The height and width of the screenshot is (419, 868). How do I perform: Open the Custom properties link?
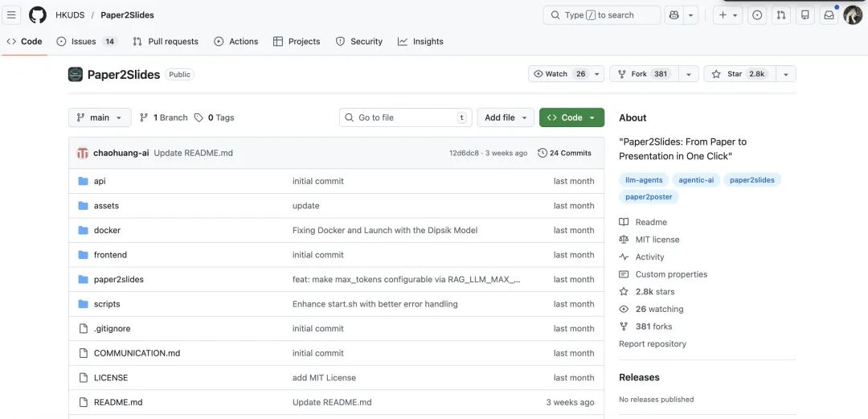[x=663, y=274]
